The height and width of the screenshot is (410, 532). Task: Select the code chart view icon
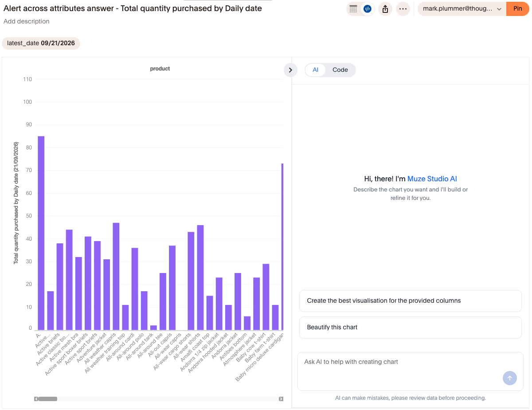[x=367, y=9]
